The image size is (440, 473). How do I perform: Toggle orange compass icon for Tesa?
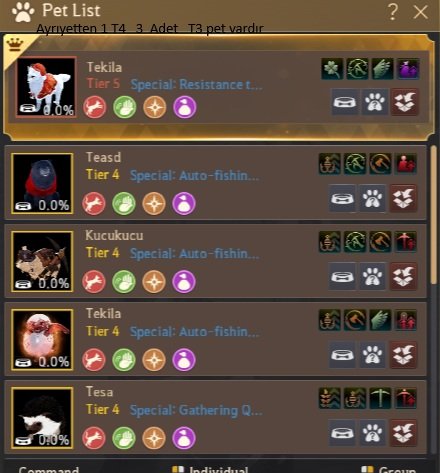tap(154, 437)
